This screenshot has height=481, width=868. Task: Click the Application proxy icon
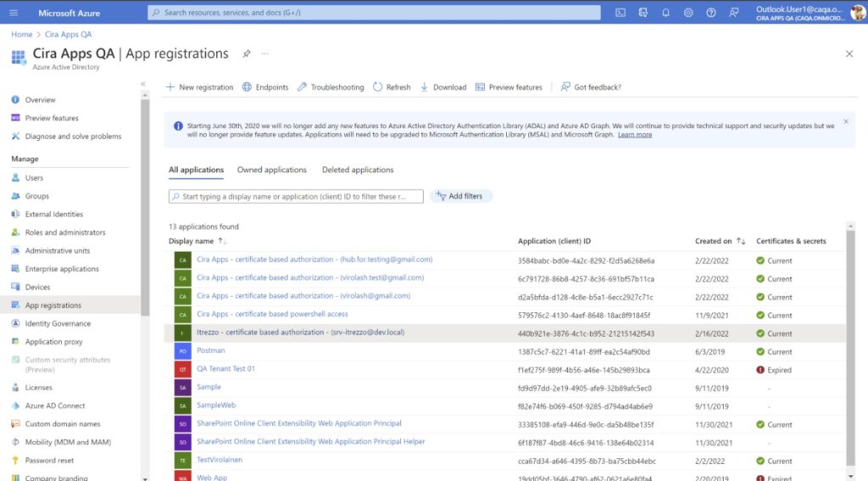pyautogui.click(x=15, y=342)
